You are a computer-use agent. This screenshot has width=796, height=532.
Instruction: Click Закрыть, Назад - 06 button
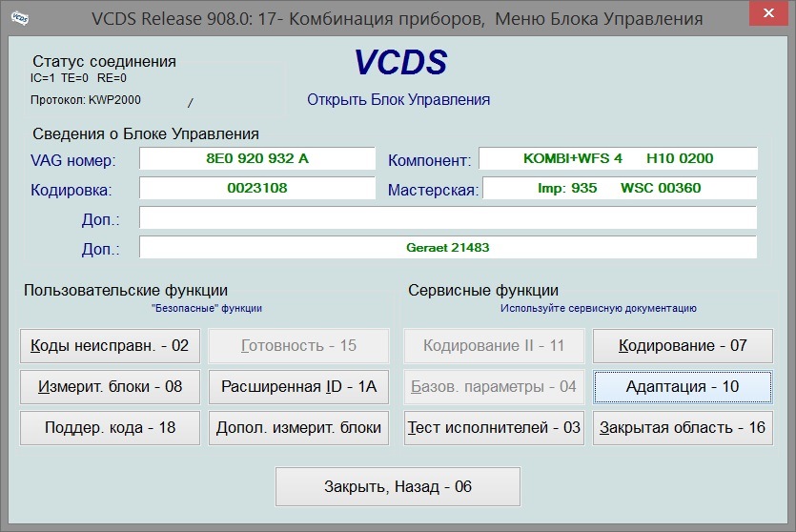[x=398, y=487]
